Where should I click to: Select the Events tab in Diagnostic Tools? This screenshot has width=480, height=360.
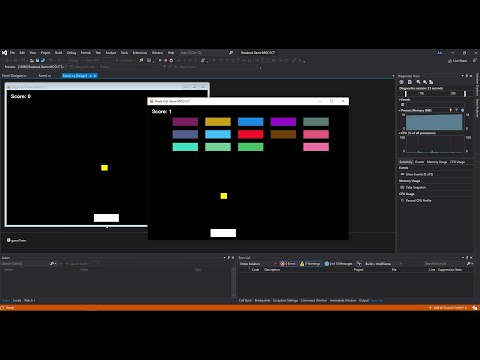pos(419,162)
